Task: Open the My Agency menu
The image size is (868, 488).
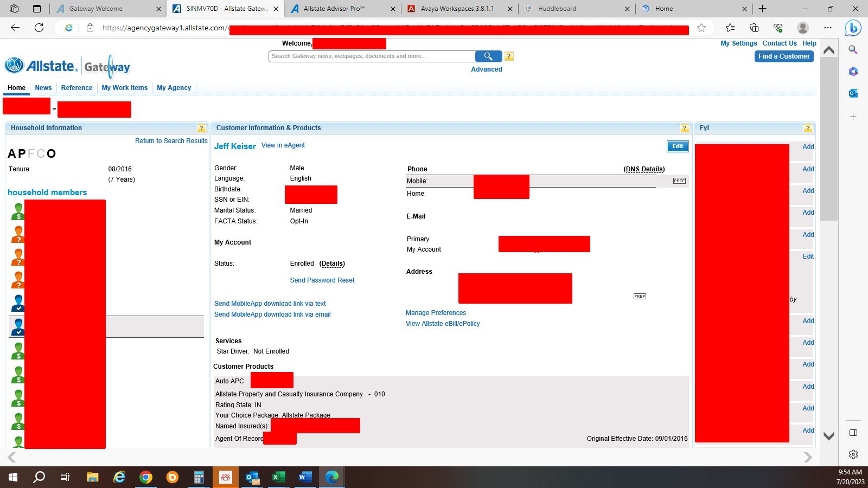Action: click(174, 88)
